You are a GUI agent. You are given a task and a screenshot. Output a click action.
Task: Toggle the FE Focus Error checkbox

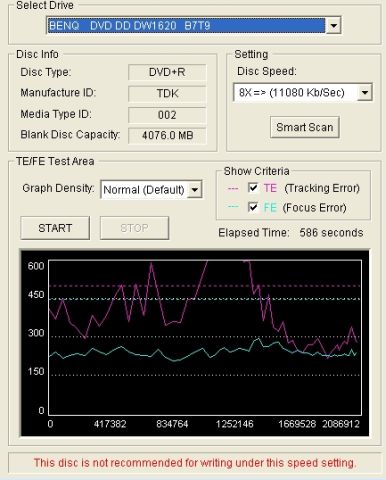tap(253, 207)
